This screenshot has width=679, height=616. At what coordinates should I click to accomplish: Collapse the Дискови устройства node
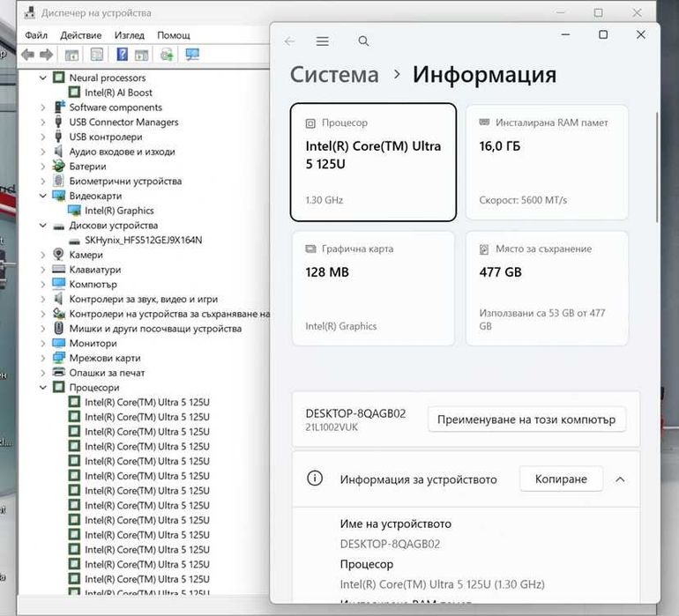pos(43,225)
